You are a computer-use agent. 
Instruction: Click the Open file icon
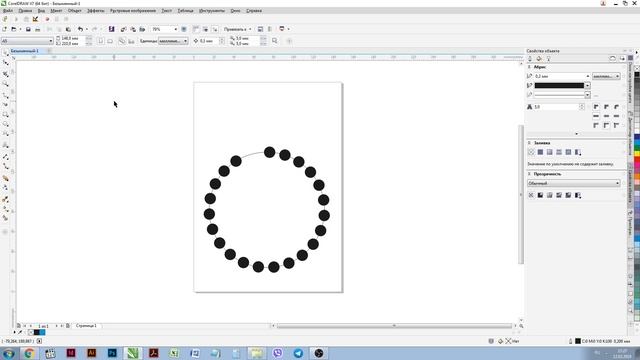click(14, 29)
